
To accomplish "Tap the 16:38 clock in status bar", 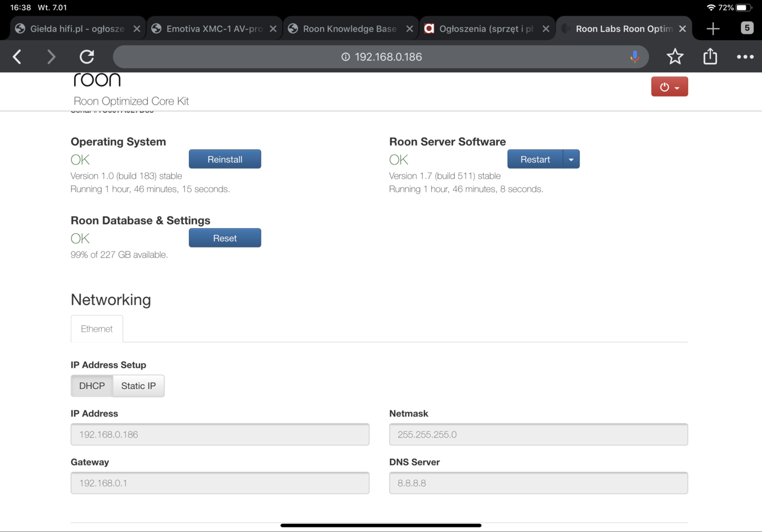I will (x=21, y=8).
